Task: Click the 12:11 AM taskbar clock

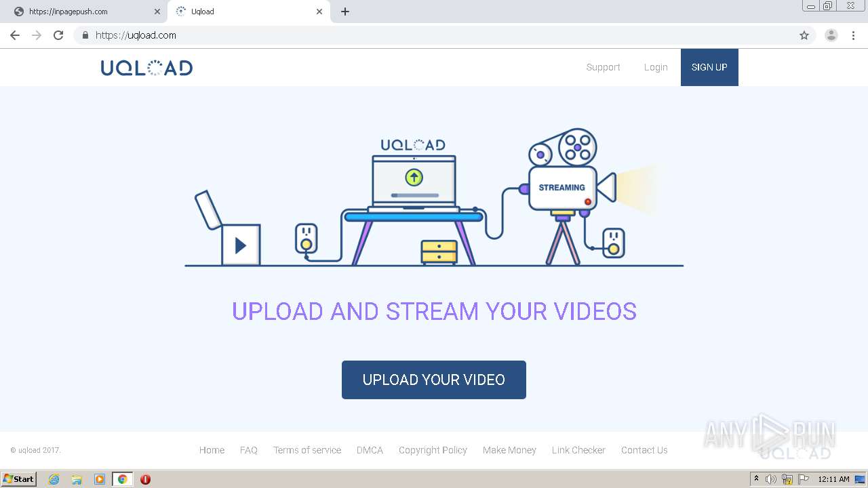Action: coord(833,479)
